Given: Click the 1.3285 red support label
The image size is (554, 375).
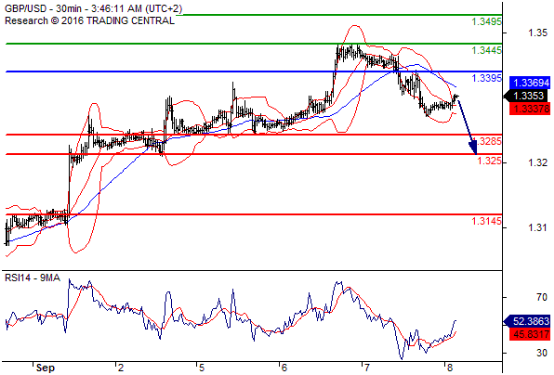Looking at the screenshot, I should 489,141.
